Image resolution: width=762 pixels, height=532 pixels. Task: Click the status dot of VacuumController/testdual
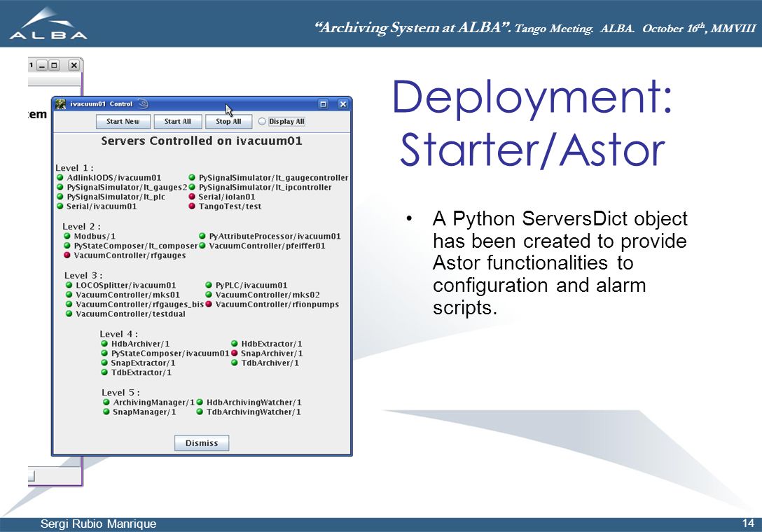pos(69,314)
